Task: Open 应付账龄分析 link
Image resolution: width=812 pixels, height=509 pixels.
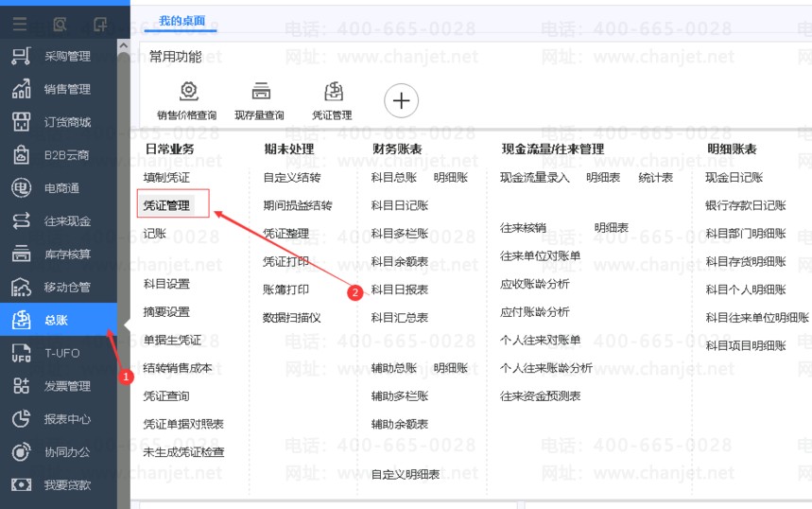Action: point(534,312)
